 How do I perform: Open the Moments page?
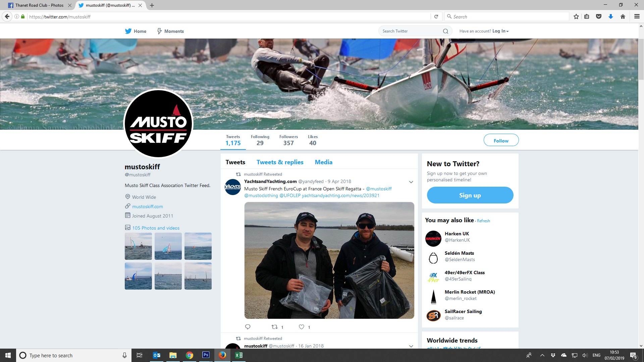click(x=170, y=31)
